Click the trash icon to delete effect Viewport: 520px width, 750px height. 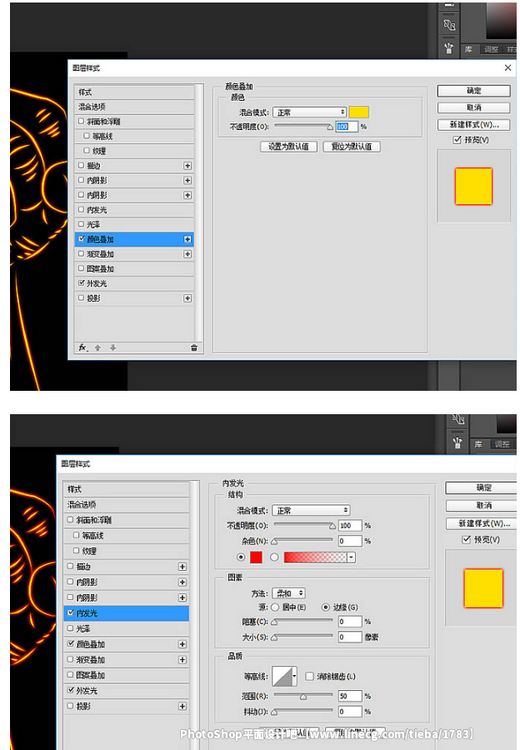tap(194, 348)
